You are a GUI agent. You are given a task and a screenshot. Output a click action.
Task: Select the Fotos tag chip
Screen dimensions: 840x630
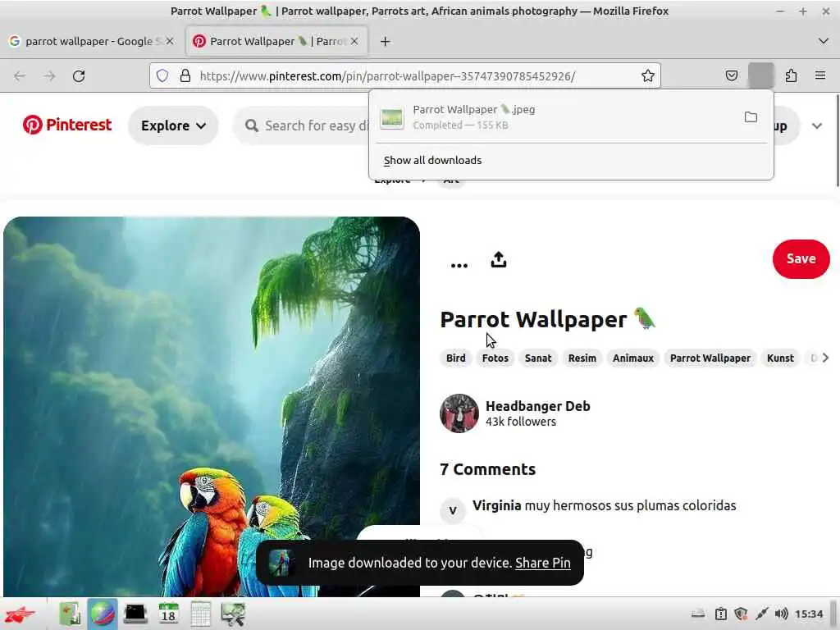coord(495,358)
